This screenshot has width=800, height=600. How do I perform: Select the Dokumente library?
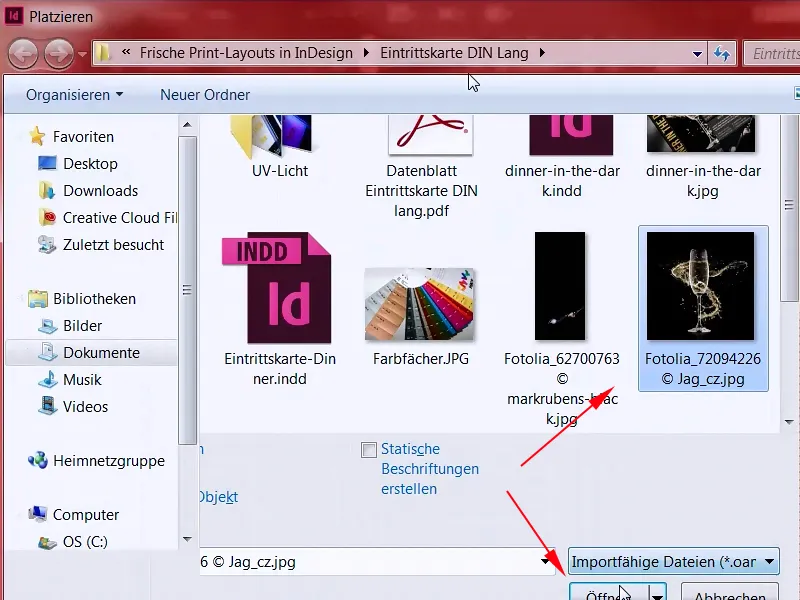tap(92, 353)
